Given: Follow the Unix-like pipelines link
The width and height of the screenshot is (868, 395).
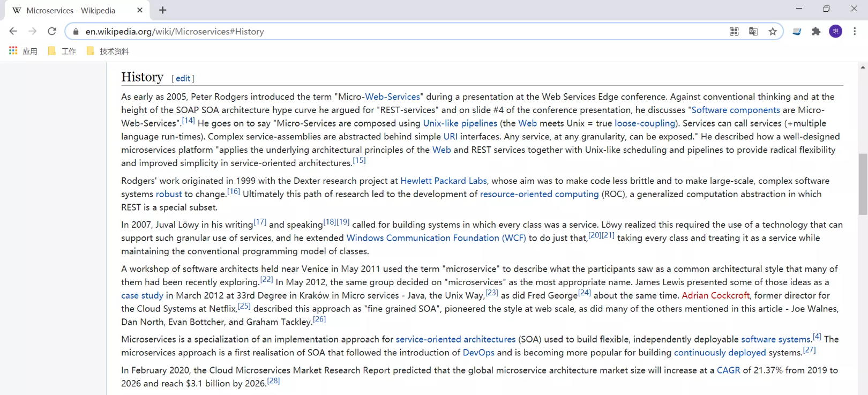Looking at the screenshot, I should (x=460, y=123).
